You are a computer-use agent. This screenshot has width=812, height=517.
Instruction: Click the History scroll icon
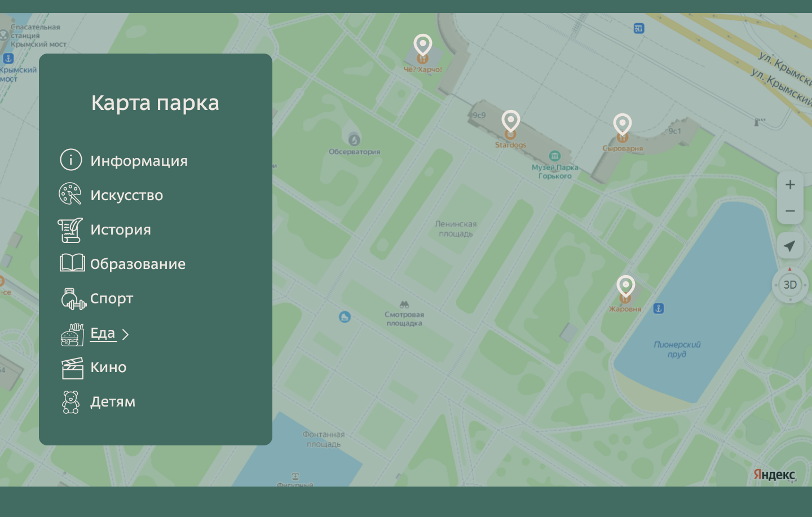(70, 230)
